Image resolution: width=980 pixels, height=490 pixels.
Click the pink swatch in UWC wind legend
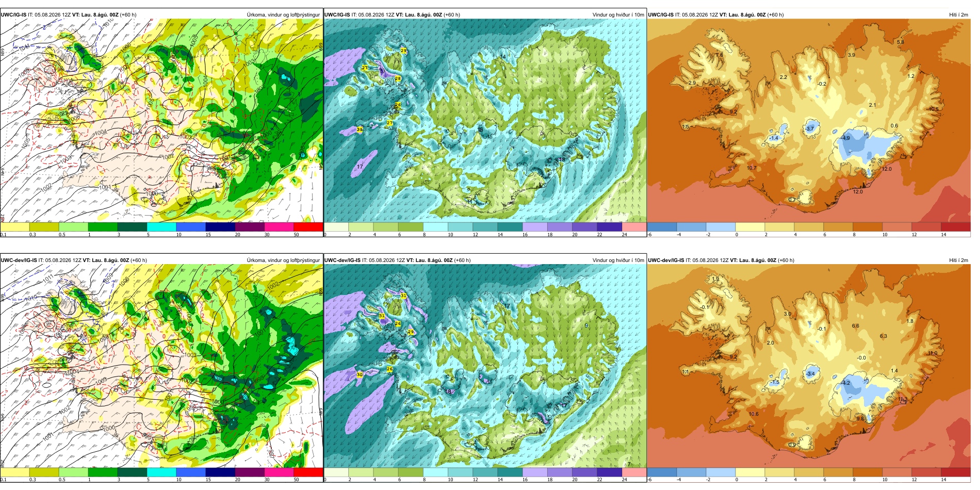click(x=634, y=226)
